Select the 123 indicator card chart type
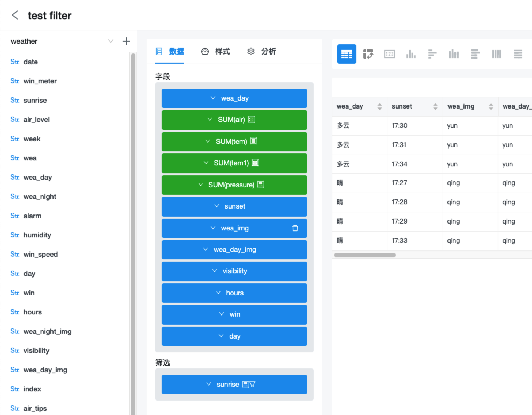The height and width of the screenshot is (415, 532). tap(389, 54)
